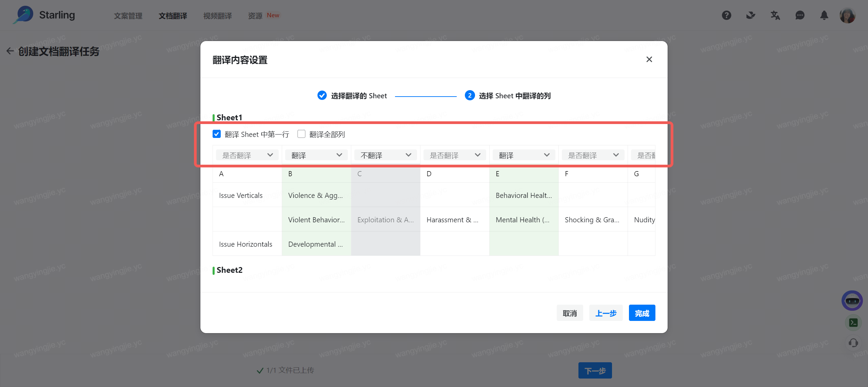Click the 上一步 button
Viewport: 868px width, 387px height.
click(606, 313)
